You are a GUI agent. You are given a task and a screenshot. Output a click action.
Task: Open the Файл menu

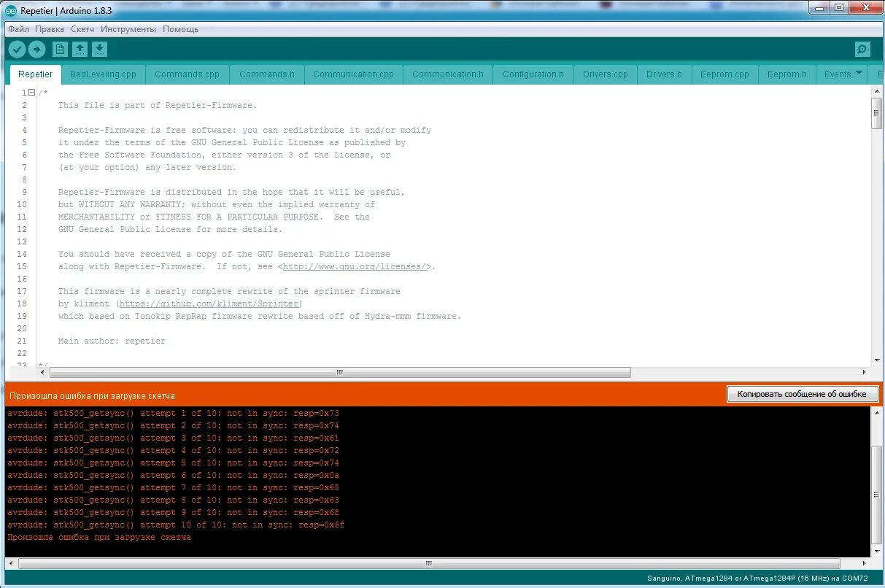point(19,29)
